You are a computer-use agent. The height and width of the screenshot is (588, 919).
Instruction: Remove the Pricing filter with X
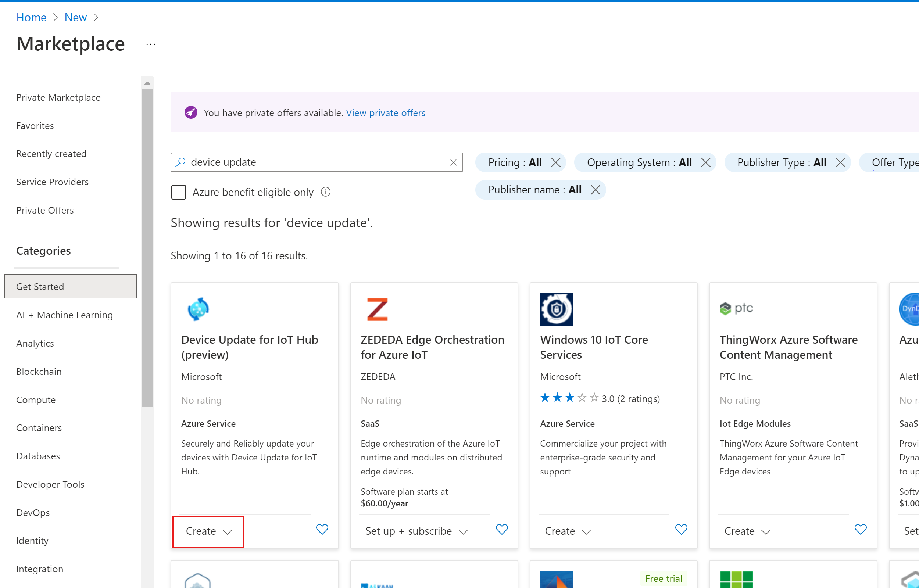pos(555,162)
